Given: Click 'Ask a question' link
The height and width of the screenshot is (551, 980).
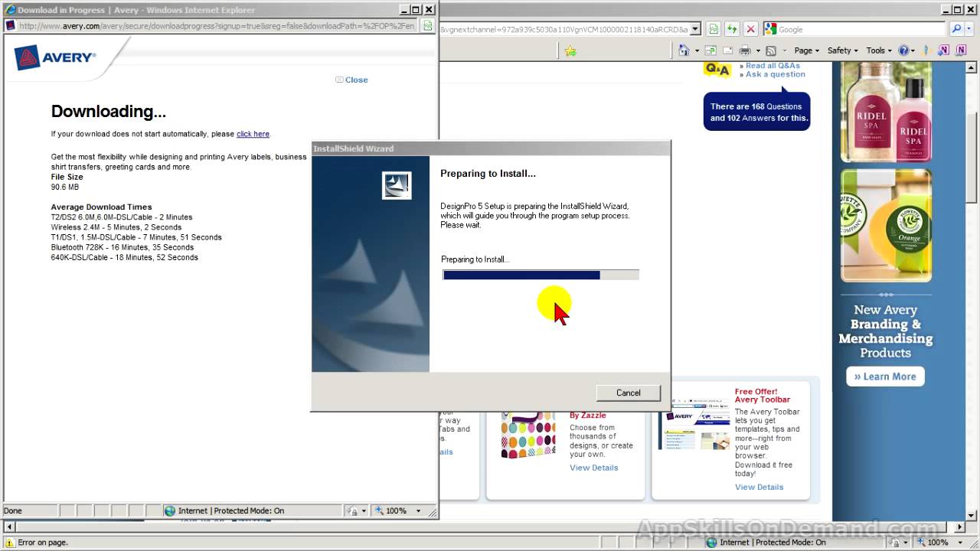Looking at the screenshot, I should (776, 74).
